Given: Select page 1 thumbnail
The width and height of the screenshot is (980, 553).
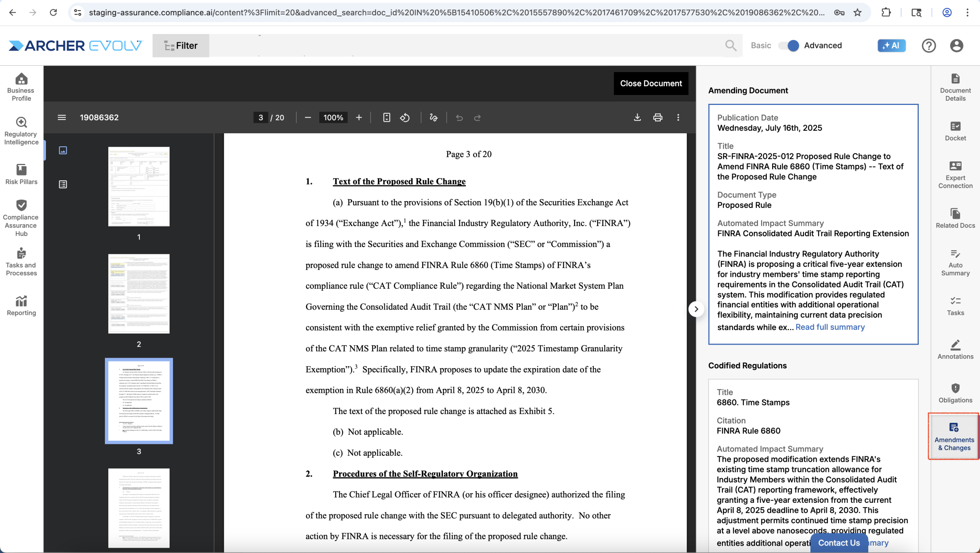Looking at the screenshot, I should click(139, 187).
